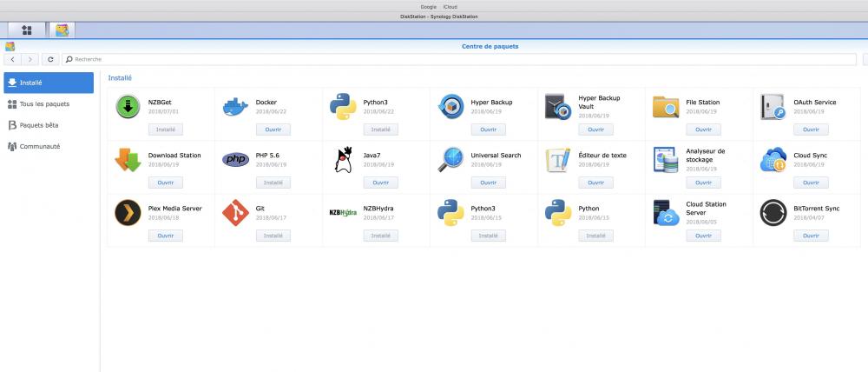868x372 pixels.
Task: Click the NZBGet package icon
Action: [x=128, y=106]
